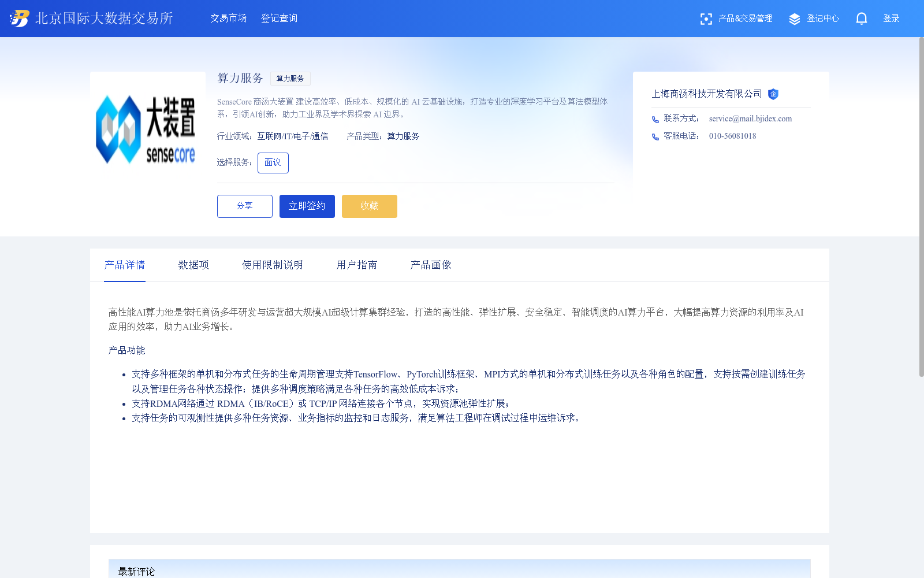The width and height of the screenshot is (924, 578).
Task: Click the Beijing data exchange logo icon
Action: click(x=20, y=18)
